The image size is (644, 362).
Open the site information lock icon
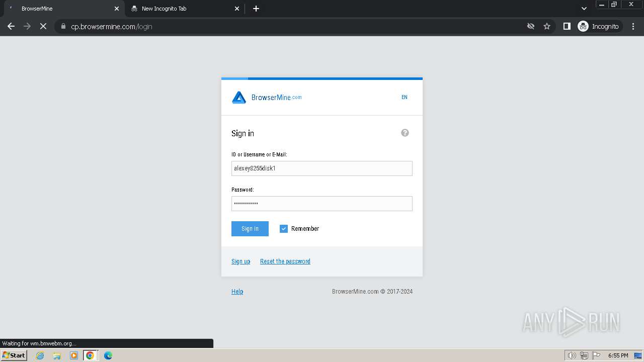(63, 26)
